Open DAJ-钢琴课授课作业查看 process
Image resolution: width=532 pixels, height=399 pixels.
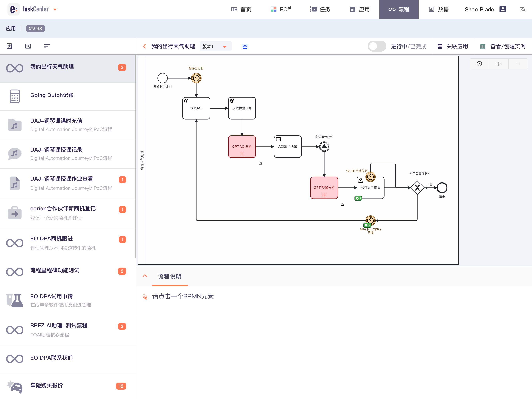click(x=67, y=183)
